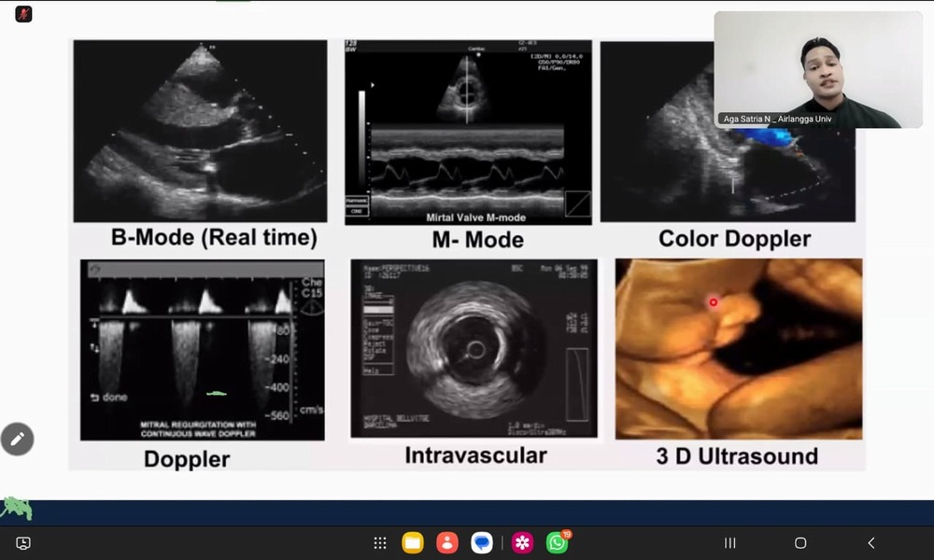This screenshot has width=934, height=560.
Task: Click the B-Mode (Real time) ultrasound image
Action: 200,130
